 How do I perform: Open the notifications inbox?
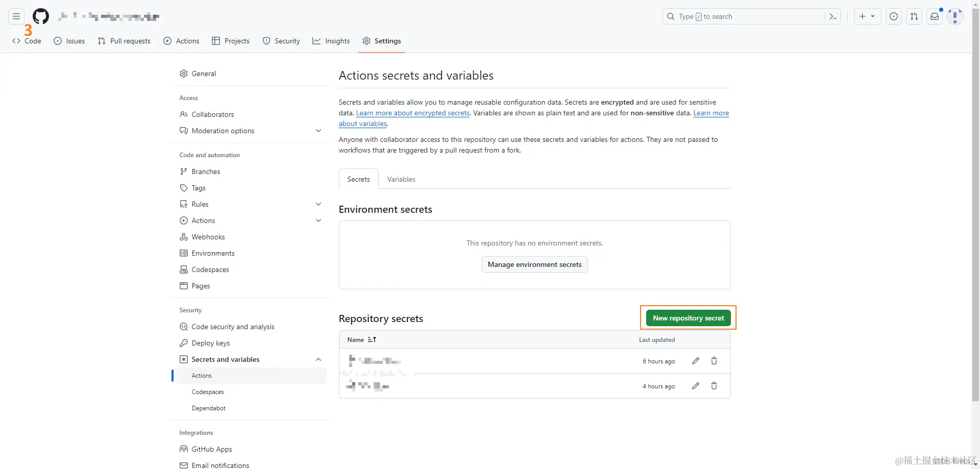(x=935, y=16)
